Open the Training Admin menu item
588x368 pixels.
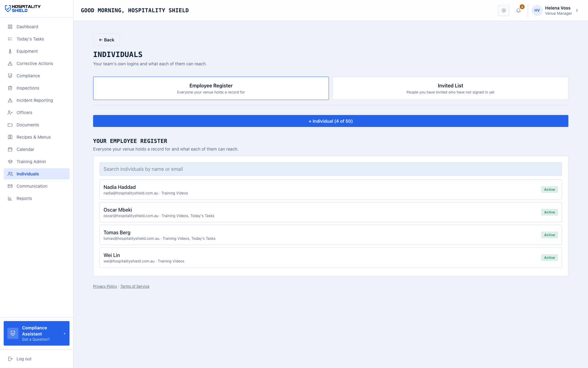pos(36,162)
